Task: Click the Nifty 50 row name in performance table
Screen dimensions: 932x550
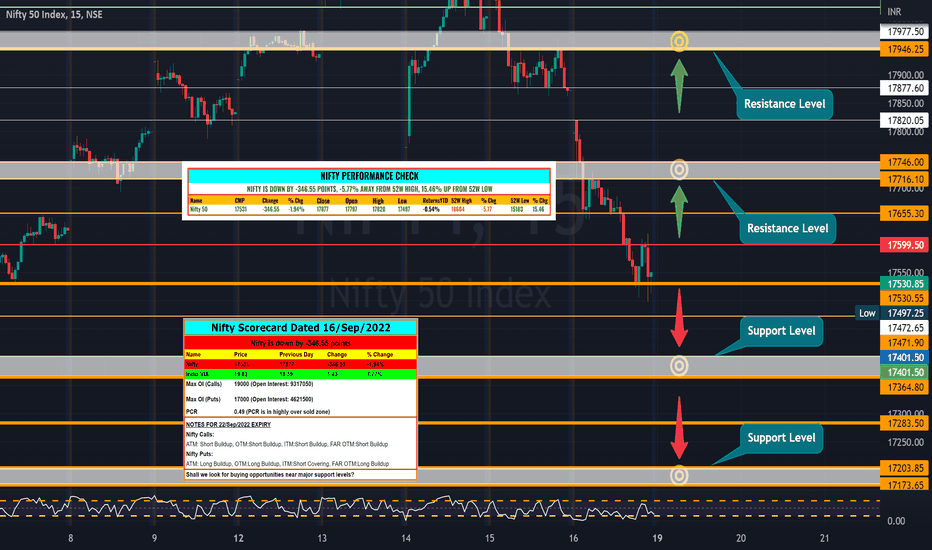Action: [199, 209]
